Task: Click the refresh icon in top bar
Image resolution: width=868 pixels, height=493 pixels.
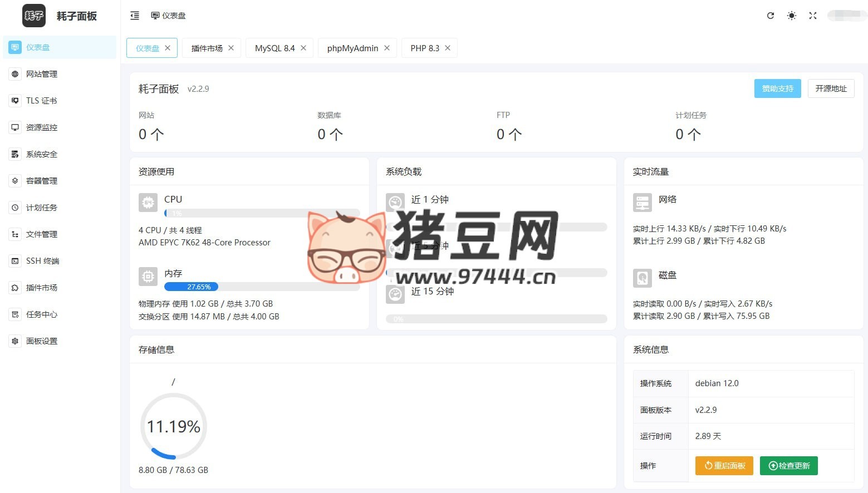Action: [771, 16]
